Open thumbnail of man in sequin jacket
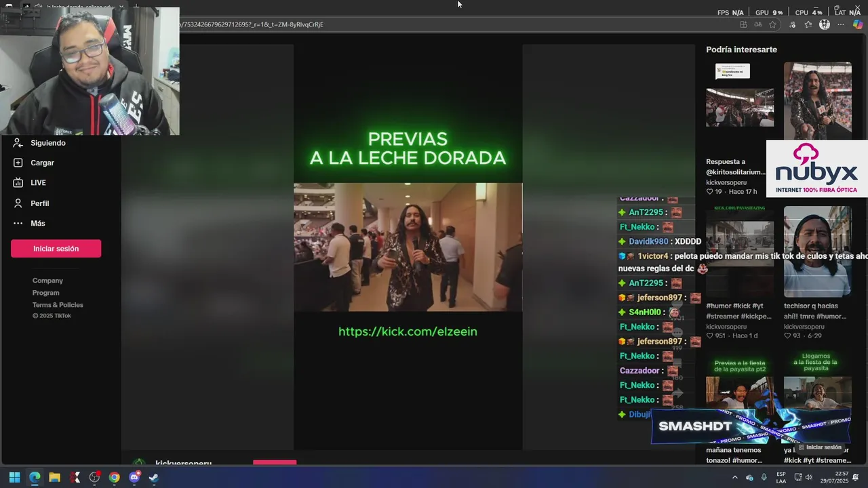This screenshot has height=488, width=868. [817, 101]
